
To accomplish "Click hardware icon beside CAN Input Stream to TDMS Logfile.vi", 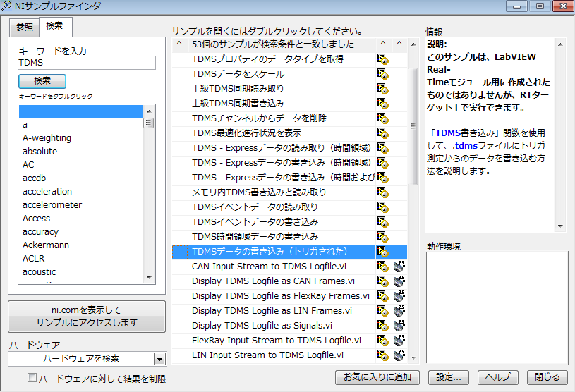I will coord(399,267).
